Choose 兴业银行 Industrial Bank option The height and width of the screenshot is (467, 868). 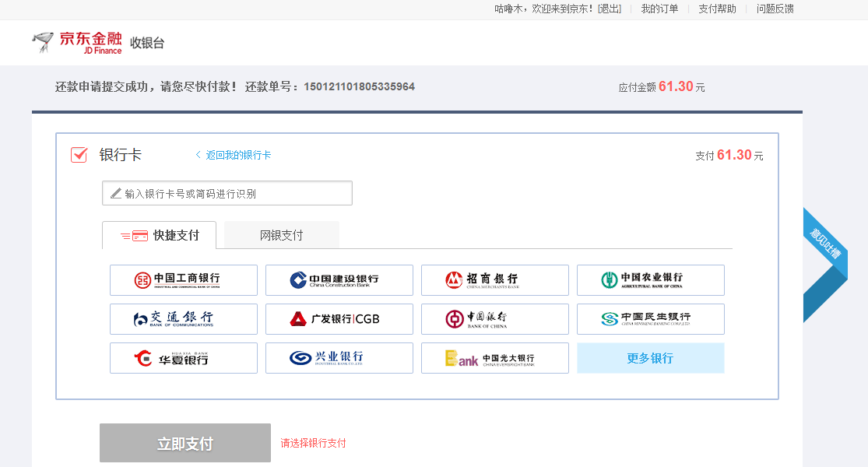click(339, 358)
